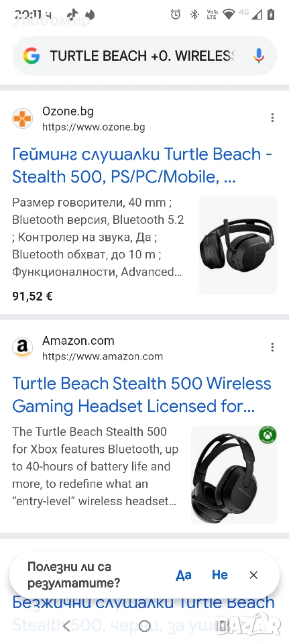289x644 pixels.
Task: Tap the Amazon headset product thumbnail
Action: click(x=234, y=474)
